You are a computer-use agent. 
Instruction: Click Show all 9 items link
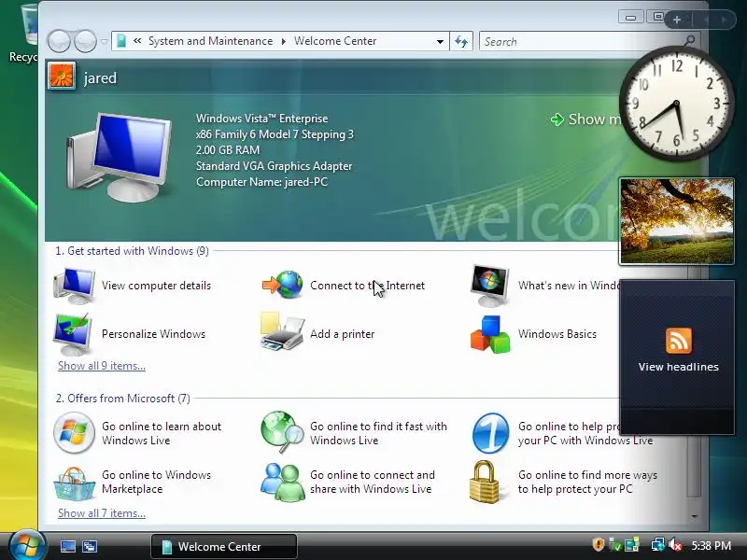[x=102, y=366]
